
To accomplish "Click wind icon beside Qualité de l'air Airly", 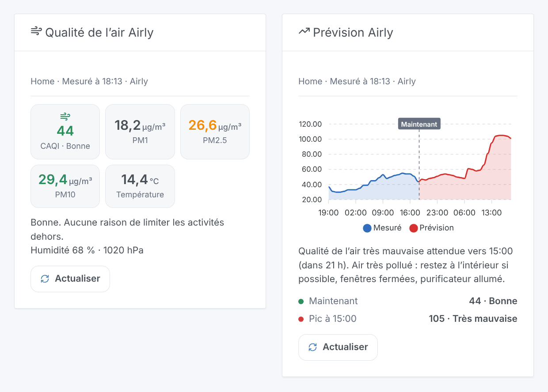I will [x=36, y=31].
